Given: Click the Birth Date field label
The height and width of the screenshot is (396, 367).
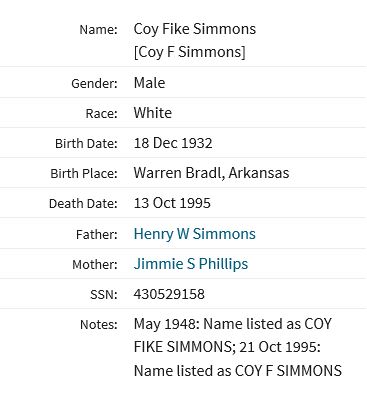Looking at the screenshot, I should tap(86, 144).
